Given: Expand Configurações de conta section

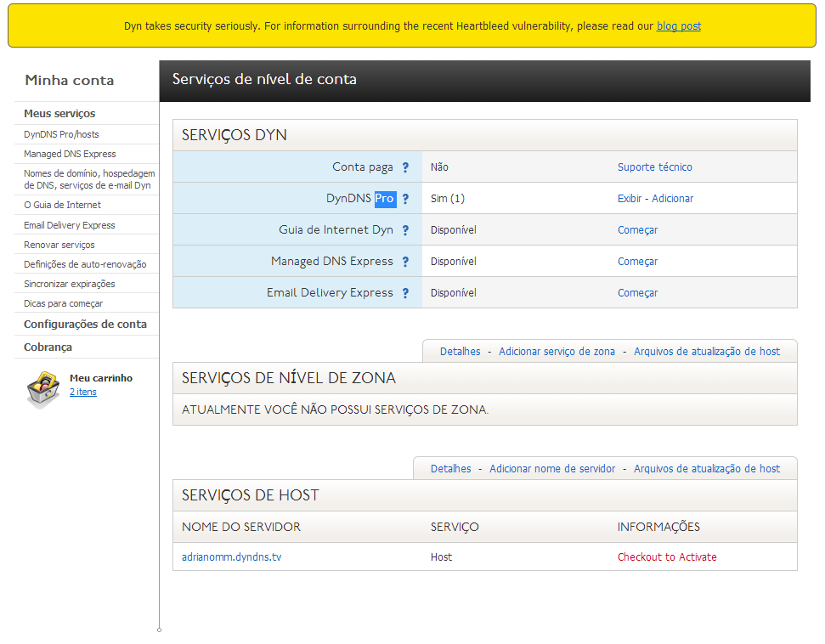Looking at the screenshot, I should point(85,324).
